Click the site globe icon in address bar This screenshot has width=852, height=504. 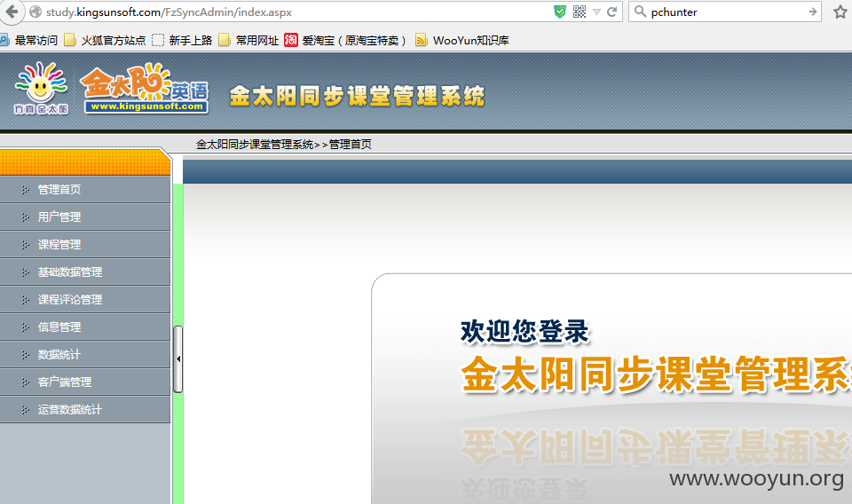pyautogui.click(x=35, y=12)
